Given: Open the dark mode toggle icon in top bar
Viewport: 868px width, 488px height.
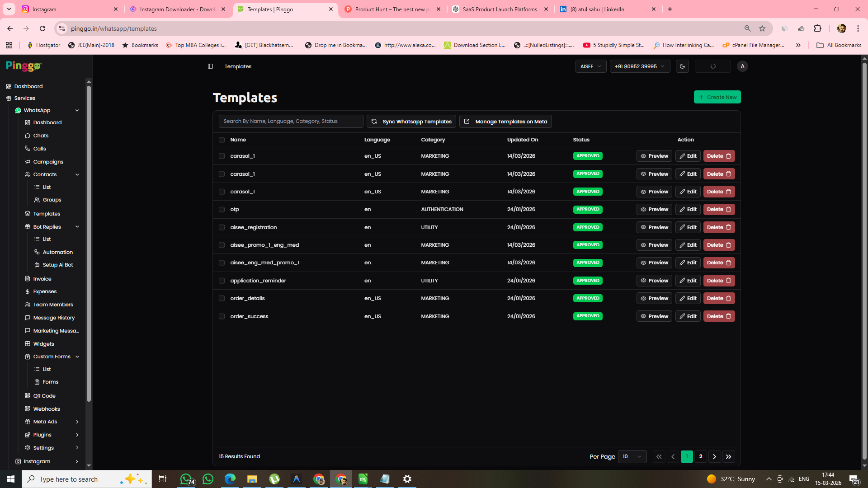Looking at the screenshot, I should click(x=682, y=66).
